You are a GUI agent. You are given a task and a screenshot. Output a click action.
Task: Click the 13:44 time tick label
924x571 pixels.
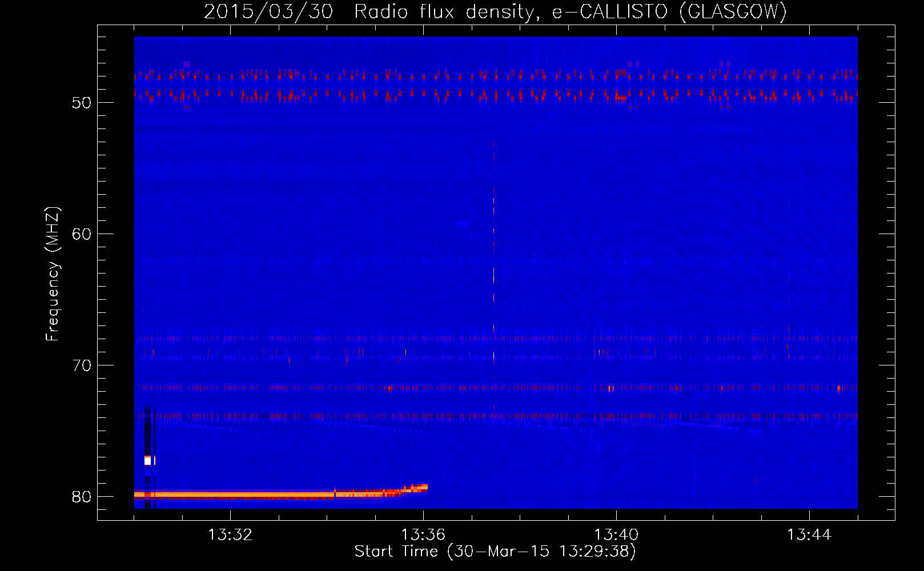809,535
